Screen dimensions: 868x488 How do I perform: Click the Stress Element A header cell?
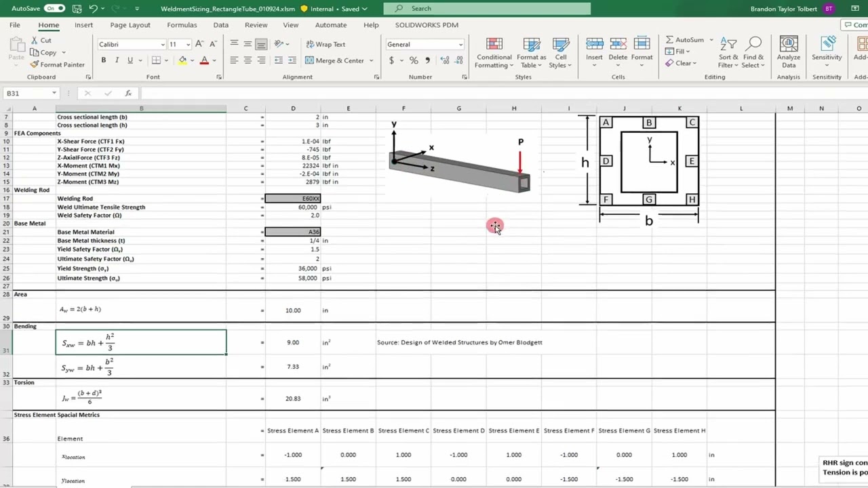[293, 430]
